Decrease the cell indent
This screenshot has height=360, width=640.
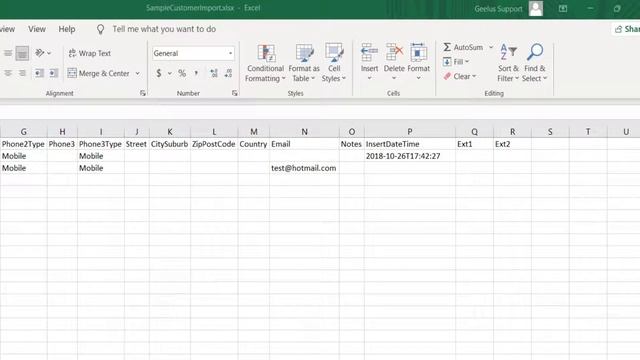(39, 73)
